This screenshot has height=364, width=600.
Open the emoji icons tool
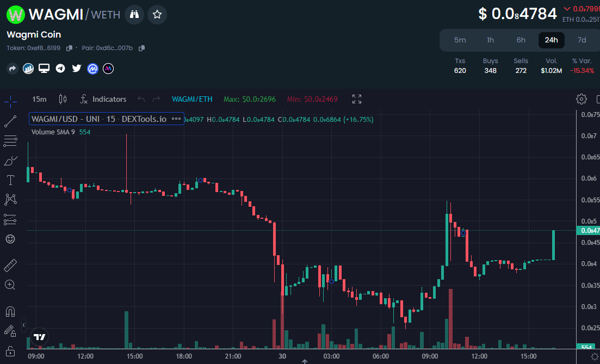pos(10,239)
